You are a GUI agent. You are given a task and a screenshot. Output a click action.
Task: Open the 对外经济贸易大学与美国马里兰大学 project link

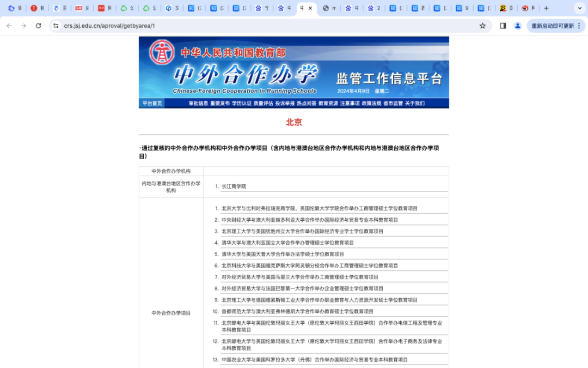point(300,277)
